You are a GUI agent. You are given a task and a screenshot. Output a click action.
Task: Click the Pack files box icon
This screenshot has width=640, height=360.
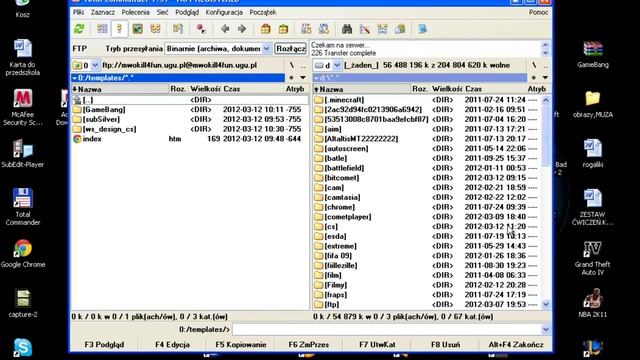[266, 29]
